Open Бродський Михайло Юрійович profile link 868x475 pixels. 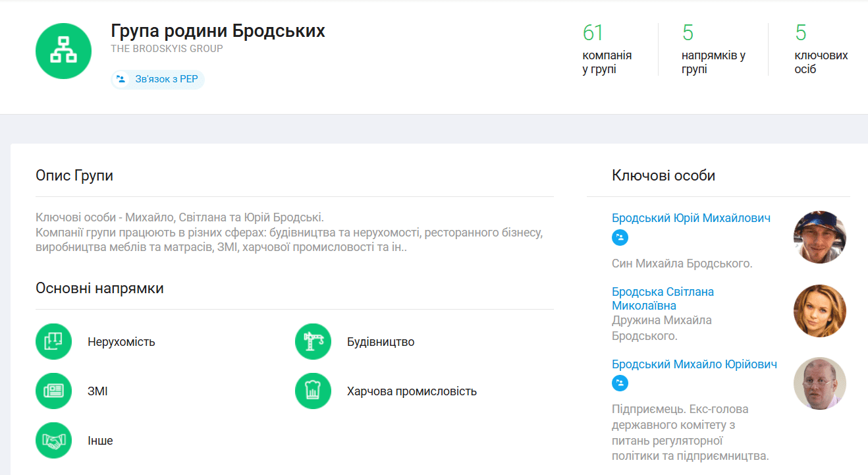[694, 364]
